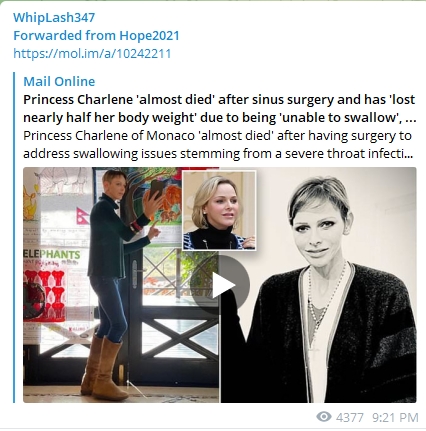Click the 'Forwarded from' label text
The height and width of the screenshot is (431, 426).
click(65, 35)
